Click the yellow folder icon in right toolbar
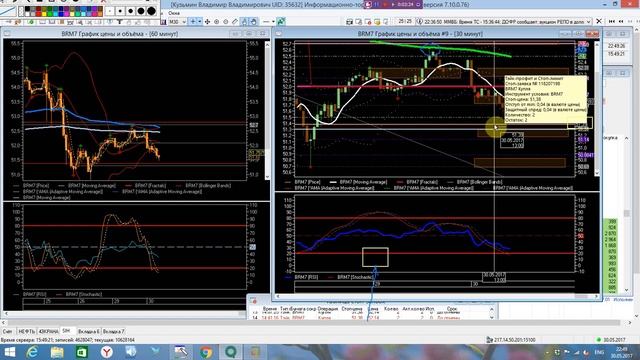Image resolution: width=640 pixels, height=360 pixels. point(377,21)
